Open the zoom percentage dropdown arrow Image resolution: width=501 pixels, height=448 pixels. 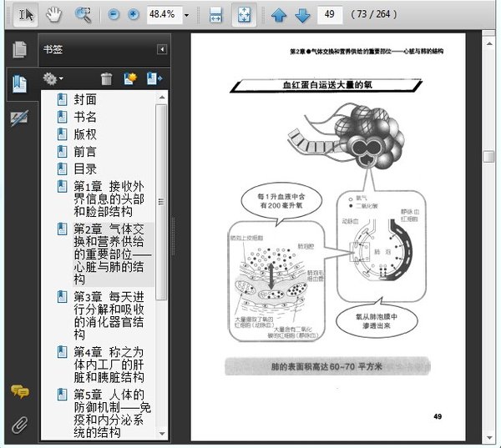pyautogui.click(x=186, y=15)
